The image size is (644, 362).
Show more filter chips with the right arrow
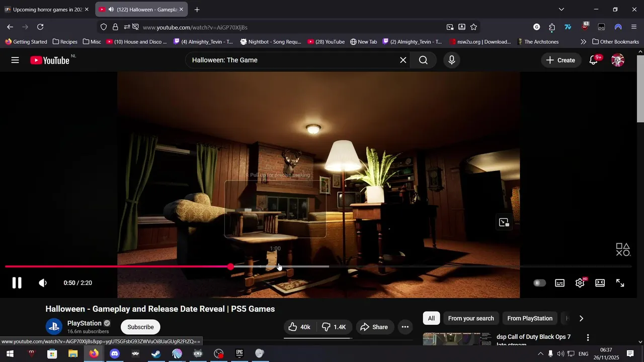tap(581, 318)
